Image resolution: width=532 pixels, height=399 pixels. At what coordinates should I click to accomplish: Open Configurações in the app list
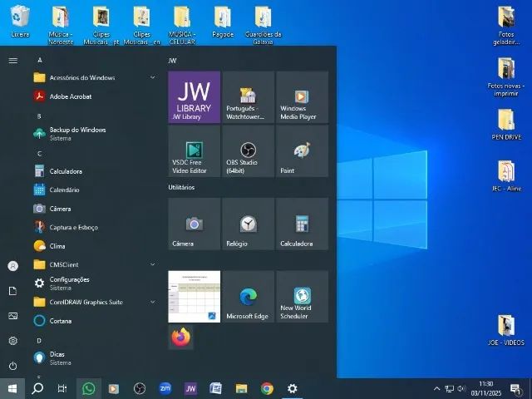tap(95, 283)
